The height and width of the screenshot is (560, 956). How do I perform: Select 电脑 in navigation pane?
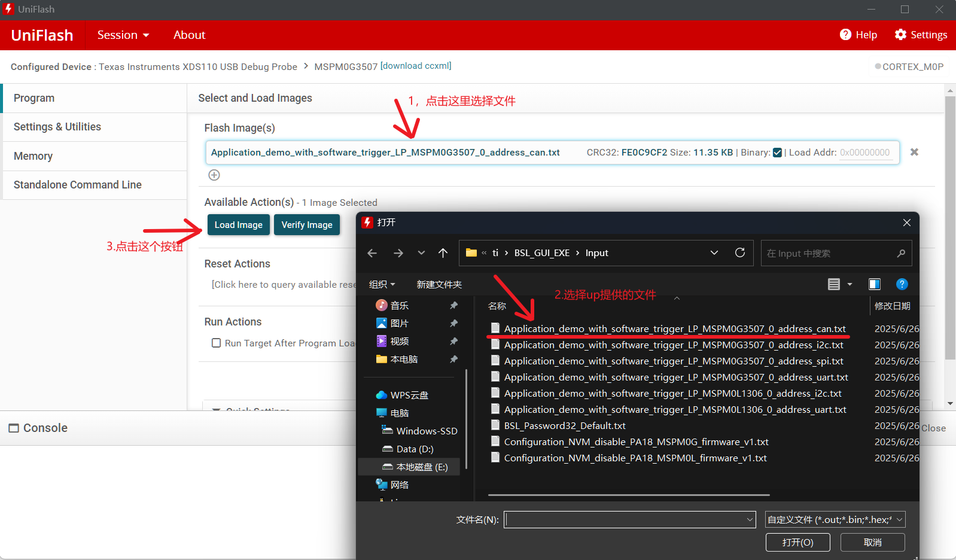tap(392, 413)
